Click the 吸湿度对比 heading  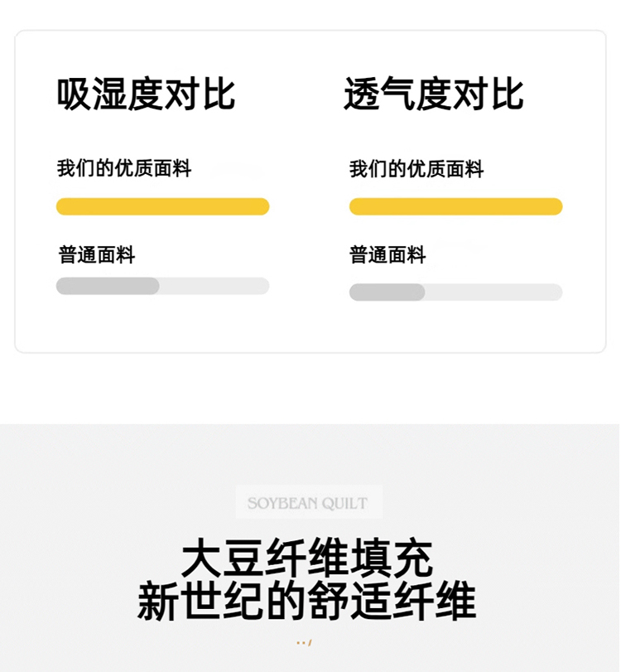click(x=147, y=94)
